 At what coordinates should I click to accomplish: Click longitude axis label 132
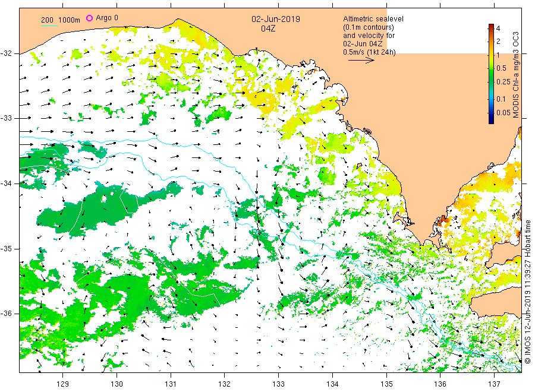[225, 384]
